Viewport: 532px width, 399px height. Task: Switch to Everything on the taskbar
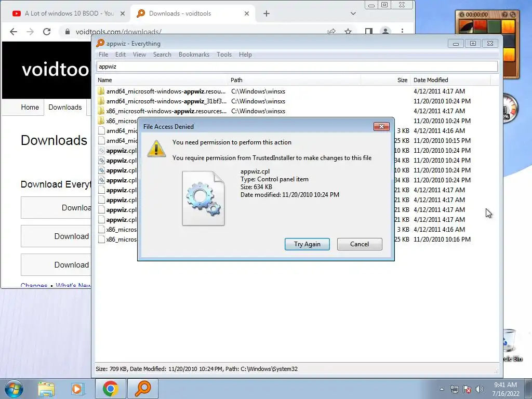pyautogui.click(x=143, y=389)
